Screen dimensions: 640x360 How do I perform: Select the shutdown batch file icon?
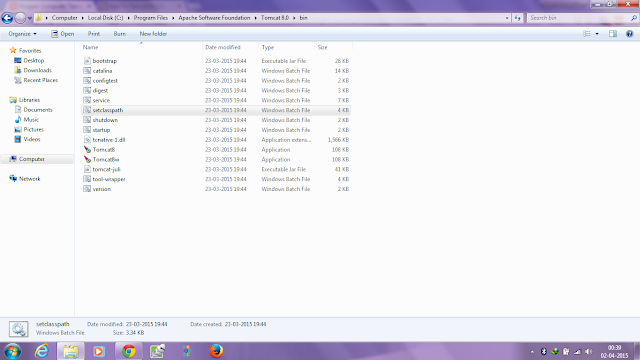click(87, 120)
